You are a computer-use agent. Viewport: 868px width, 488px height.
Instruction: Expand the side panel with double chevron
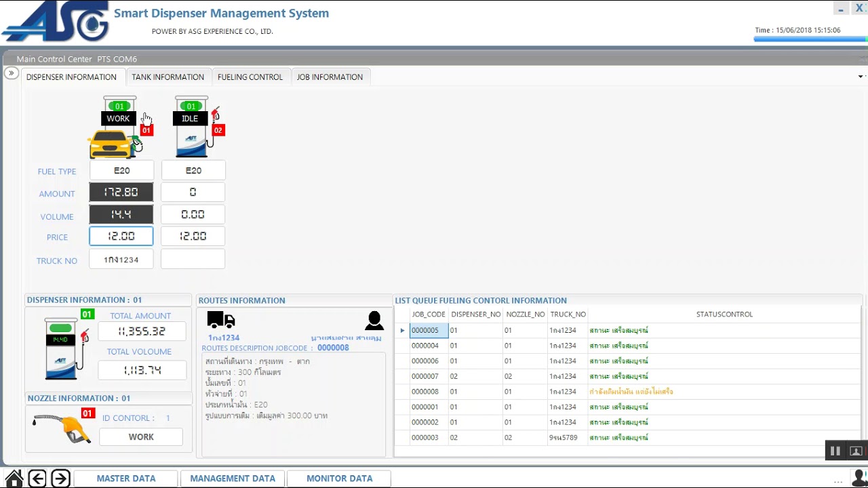click(12, 73)
